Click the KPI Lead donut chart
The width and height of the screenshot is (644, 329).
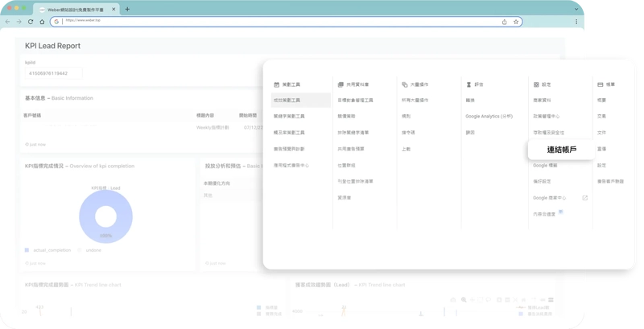pyautogui.click(x=105, y=216)
